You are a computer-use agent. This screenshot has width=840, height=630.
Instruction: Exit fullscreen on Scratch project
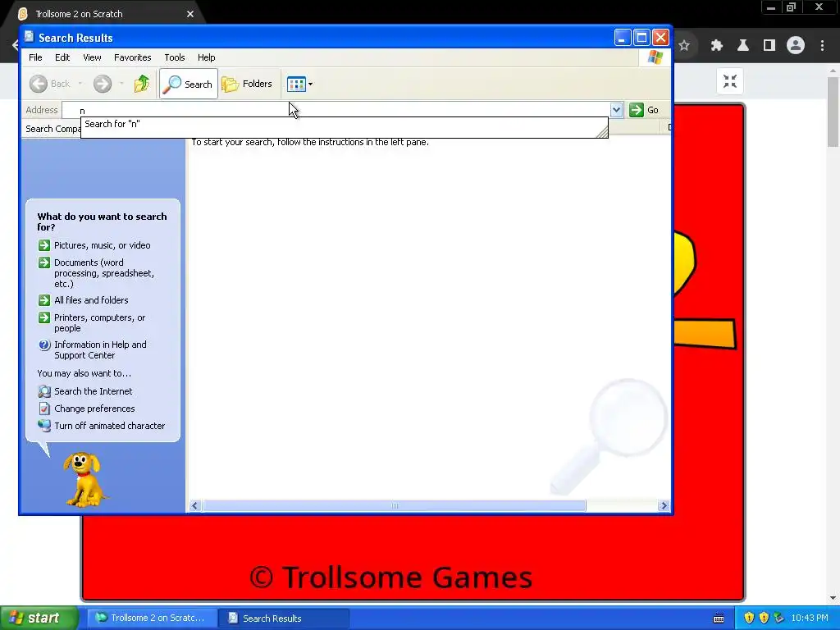(x=729, y=81)
